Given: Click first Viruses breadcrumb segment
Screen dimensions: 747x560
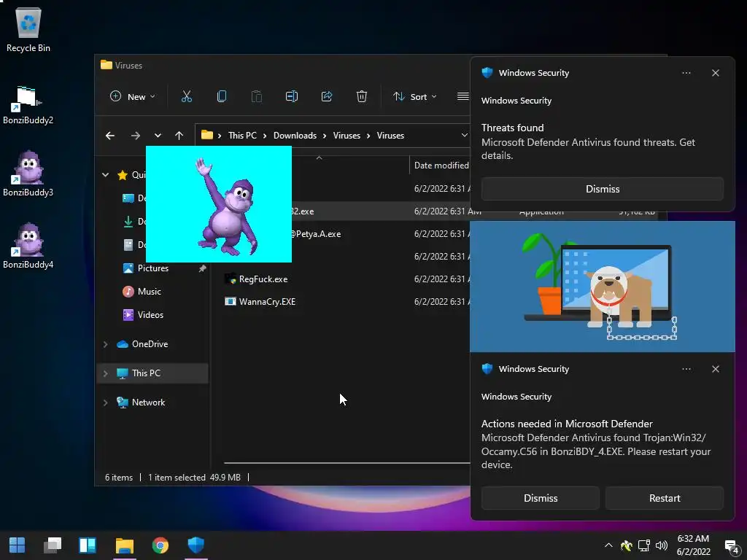Looking at the screenshot, I should [347, 136].
